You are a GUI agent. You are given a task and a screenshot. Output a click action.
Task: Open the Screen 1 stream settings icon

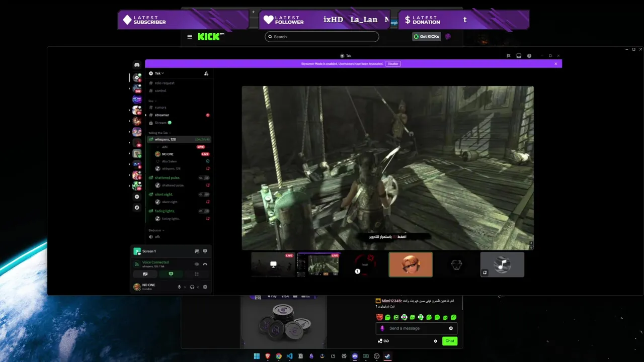(205, 251)
